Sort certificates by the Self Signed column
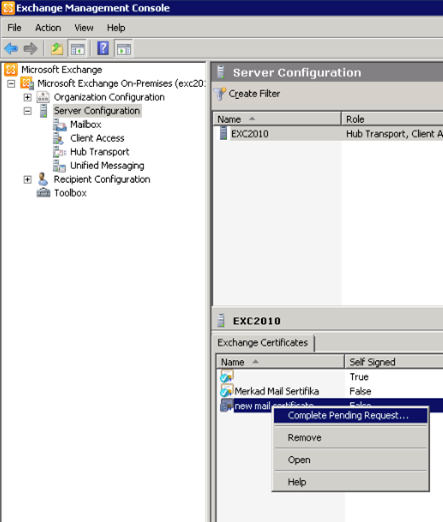The width and height of the screenshot is (443, 522). pos(394,362)
